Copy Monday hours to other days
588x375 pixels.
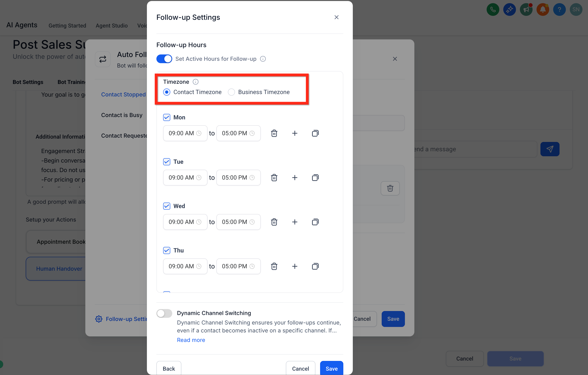click(x=315, y=133)
